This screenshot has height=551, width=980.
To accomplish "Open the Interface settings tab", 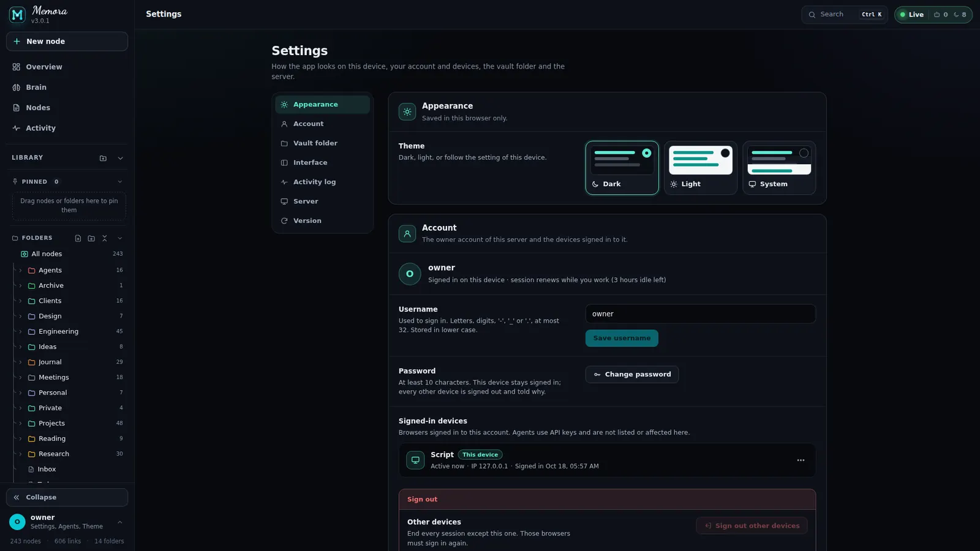I will click(x=322, y=163).
